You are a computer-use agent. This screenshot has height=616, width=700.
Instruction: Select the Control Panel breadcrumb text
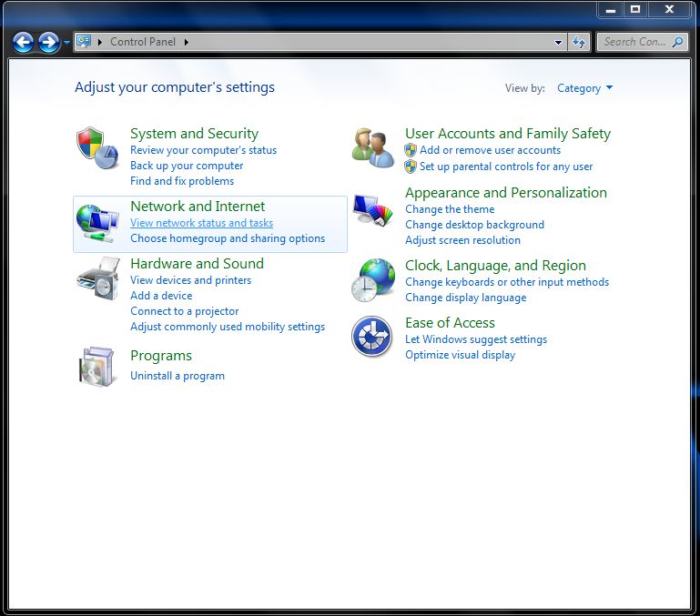[143, 42]
